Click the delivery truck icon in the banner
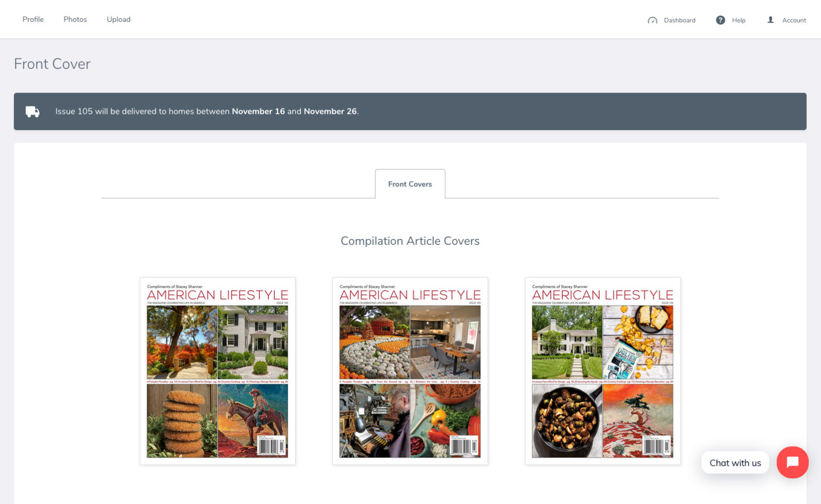 [32, 111]
